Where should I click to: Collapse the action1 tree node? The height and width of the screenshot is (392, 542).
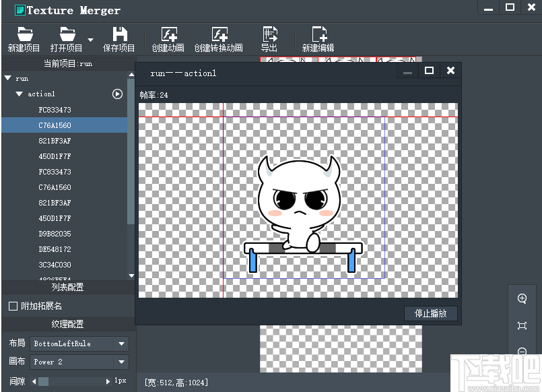click(x=18, y=94)
